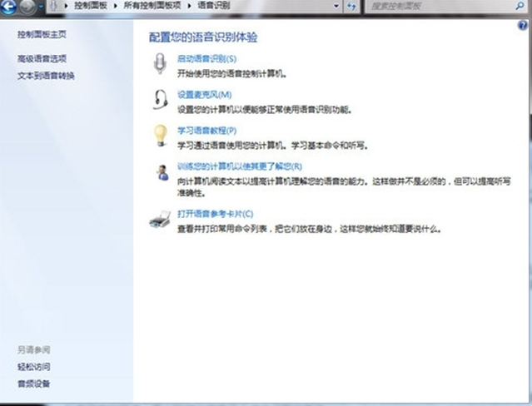Expand the arrow after 控制面板 in the breadcrumb
The width and height of the screenshot is (532, 406).
[x=113, y=7]
